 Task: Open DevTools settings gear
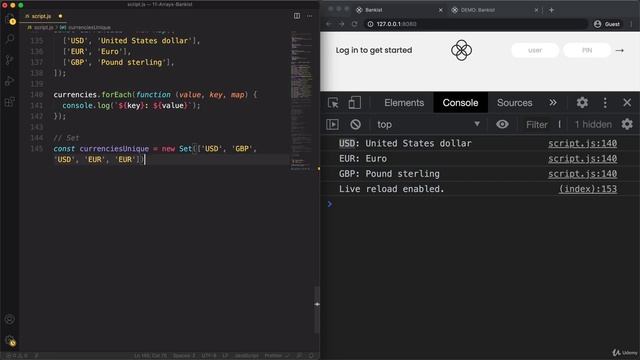tap(582, 102)
